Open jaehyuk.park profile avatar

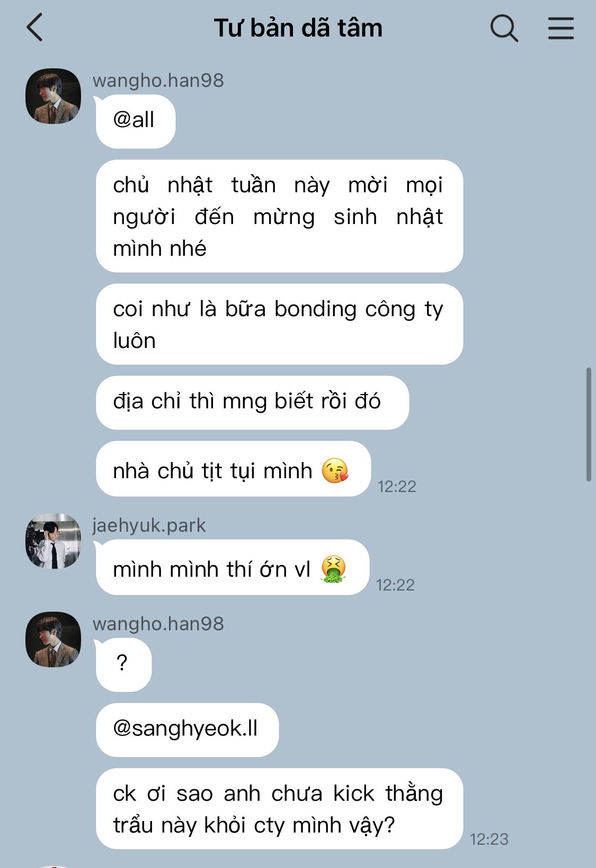(53, 541)
